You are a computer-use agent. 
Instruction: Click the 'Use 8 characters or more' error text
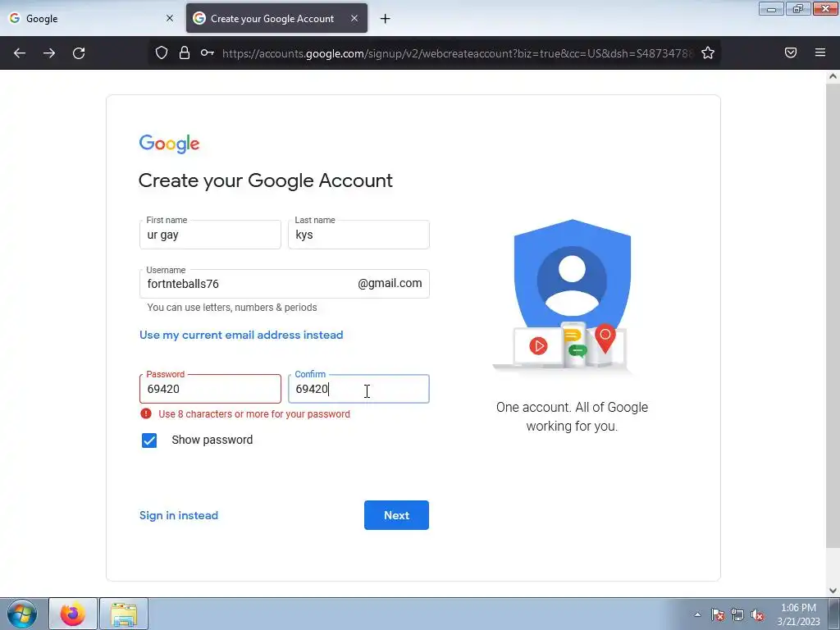click(x=254, y=414)
